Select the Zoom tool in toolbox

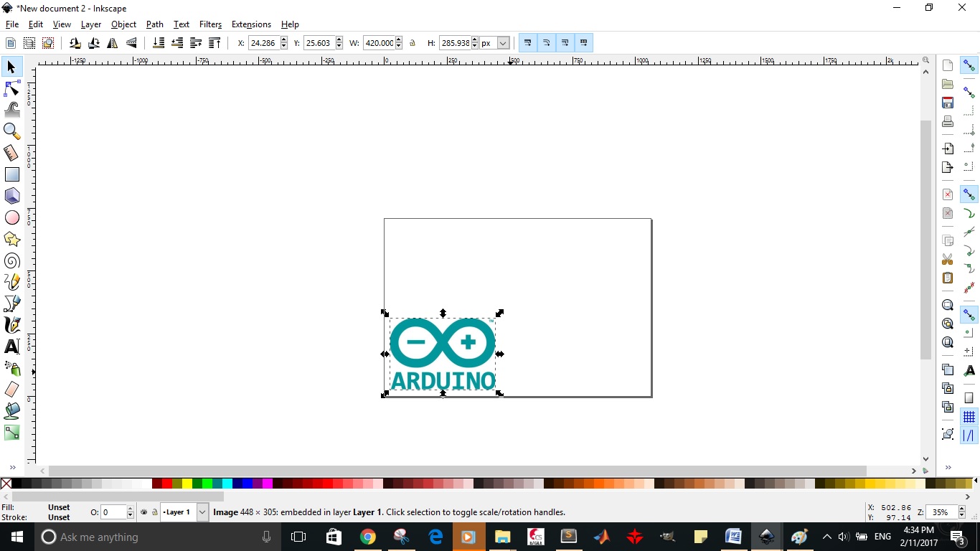(x=12, y=131)
